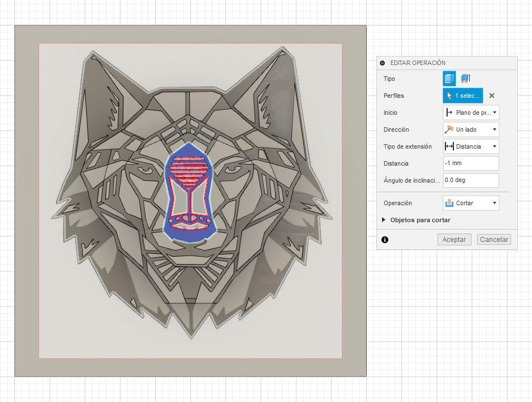Screen dimensions: 532x402
Task: Select the Thin Extrude type icon
Action: pyautogui.click(x=465, y=79)
